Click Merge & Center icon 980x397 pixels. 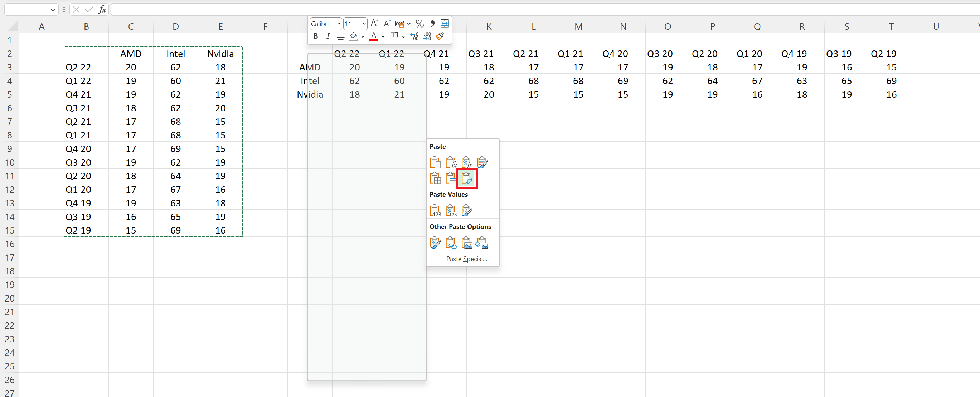pos(444,24)
